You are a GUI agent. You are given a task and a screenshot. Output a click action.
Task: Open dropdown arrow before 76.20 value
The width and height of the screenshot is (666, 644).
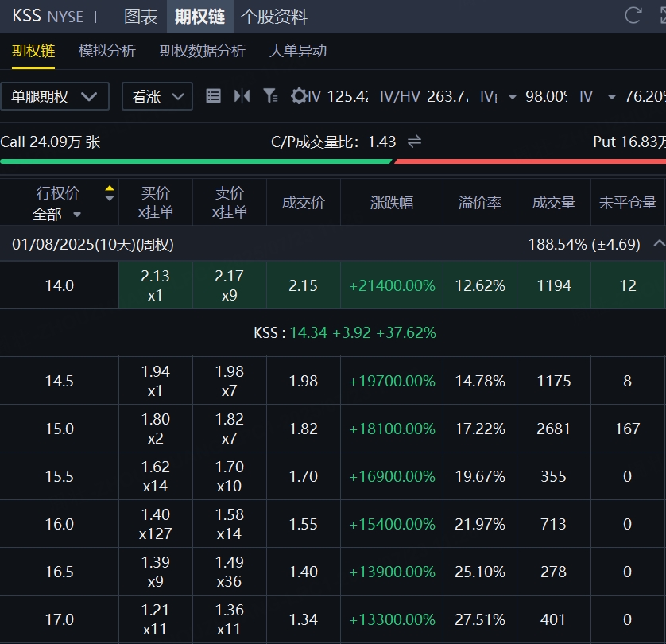coord(612,97)
